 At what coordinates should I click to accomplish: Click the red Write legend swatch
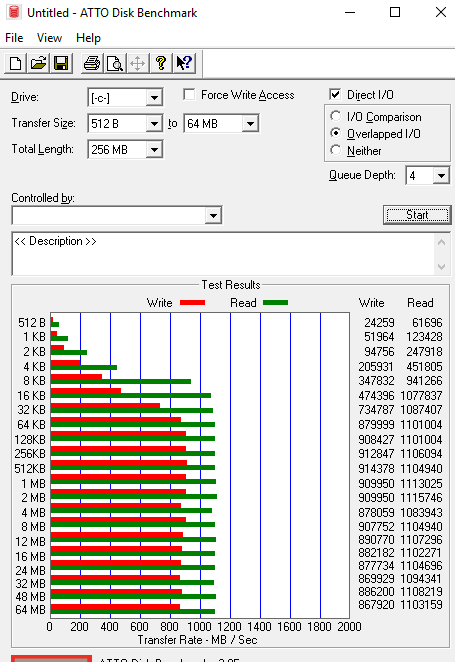click(192, 302)
